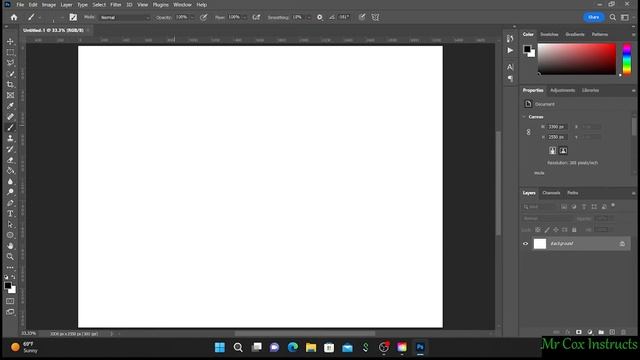Select the Clone Stamp tool
Image resolution: width=640 pixels, height=360 pixels.
tap(10, 138)
